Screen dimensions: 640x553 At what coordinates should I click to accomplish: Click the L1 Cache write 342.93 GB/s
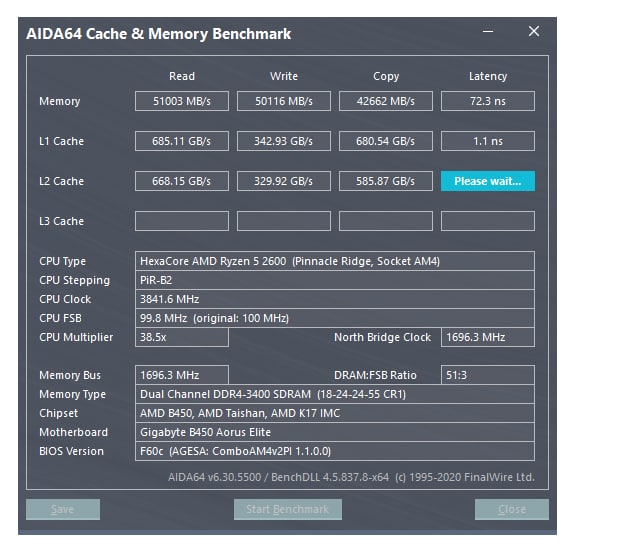[284, 141]
